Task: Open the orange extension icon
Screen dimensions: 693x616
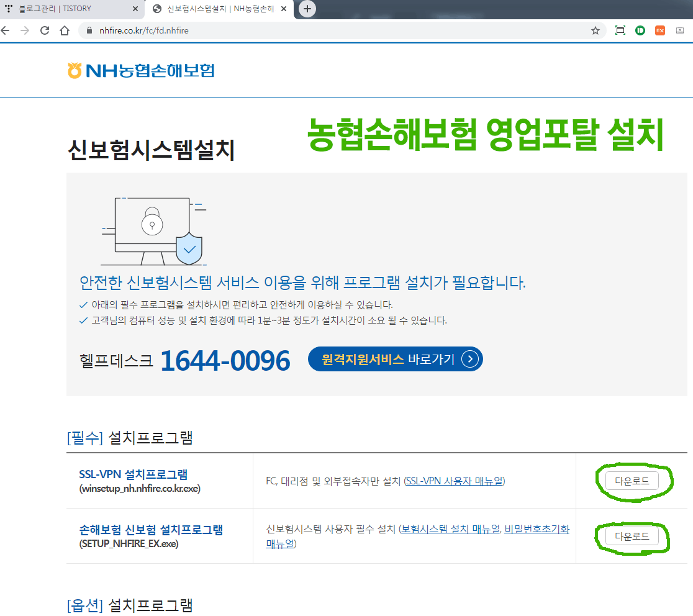Action: [660, 30]
